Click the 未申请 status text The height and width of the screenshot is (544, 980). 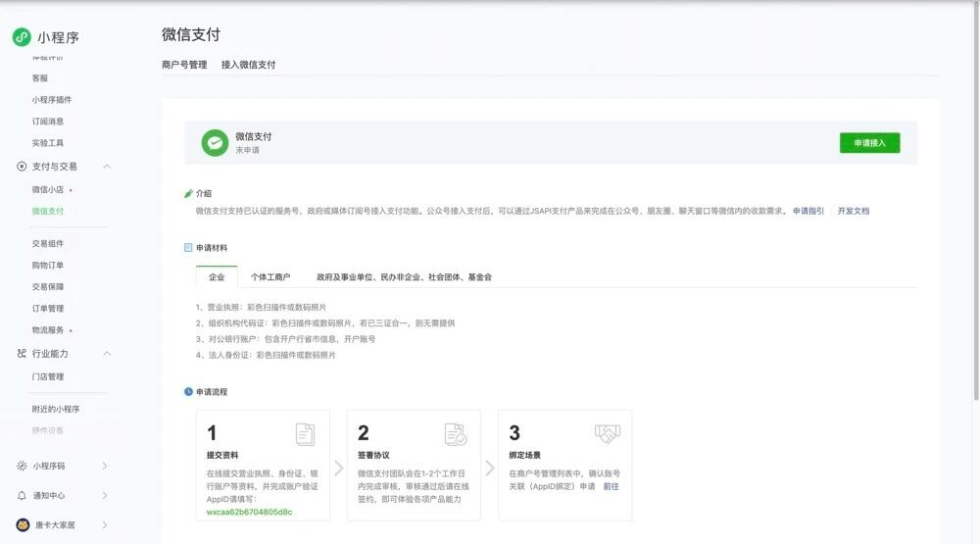248,150
